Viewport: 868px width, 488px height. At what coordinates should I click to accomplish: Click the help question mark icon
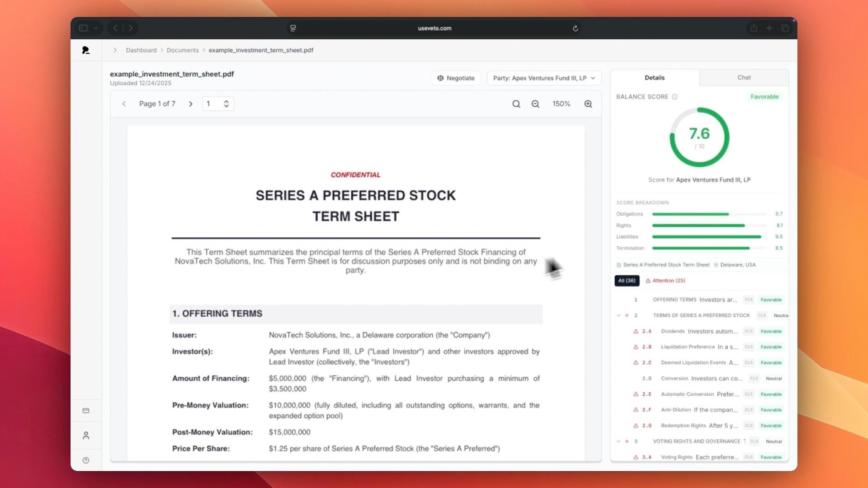86,460
